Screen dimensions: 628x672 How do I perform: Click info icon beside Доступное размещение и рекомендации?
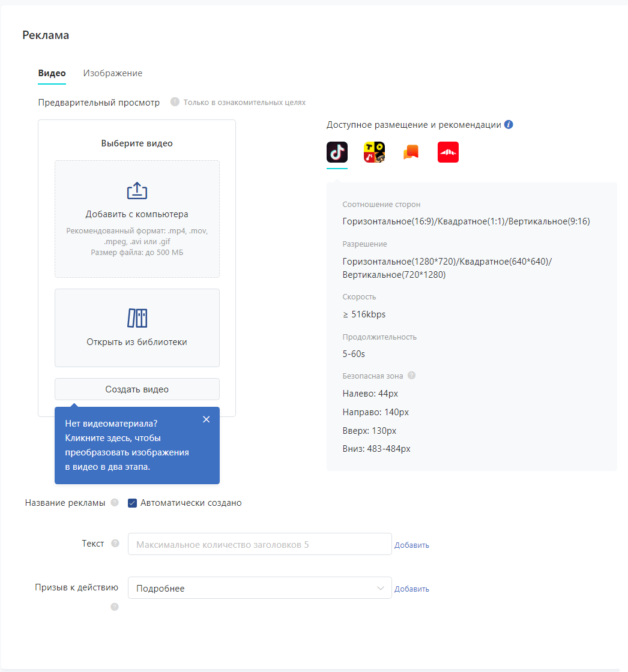509,125
